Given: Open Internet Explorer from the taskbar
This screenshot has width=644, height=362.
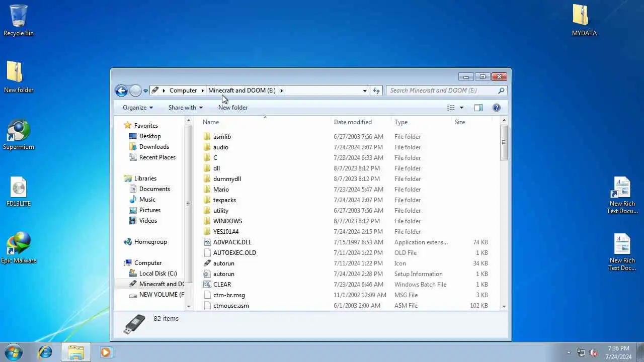Looking at the screenshot, I should [45, 352].
